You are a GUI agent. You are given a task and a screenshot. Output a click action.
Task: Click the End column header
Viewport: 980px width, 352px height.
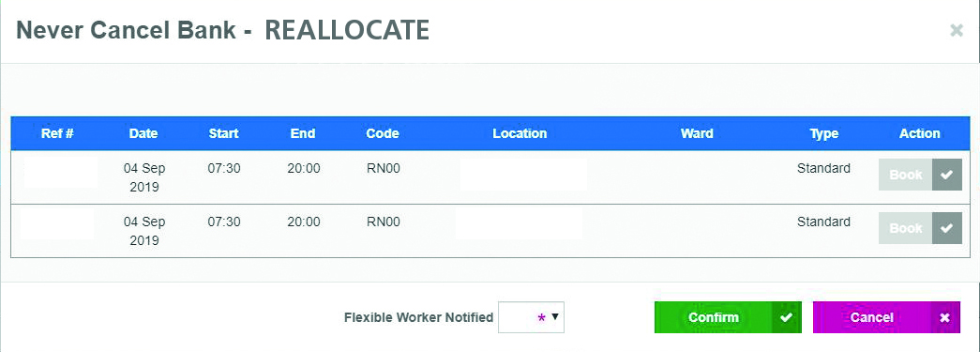303,133
